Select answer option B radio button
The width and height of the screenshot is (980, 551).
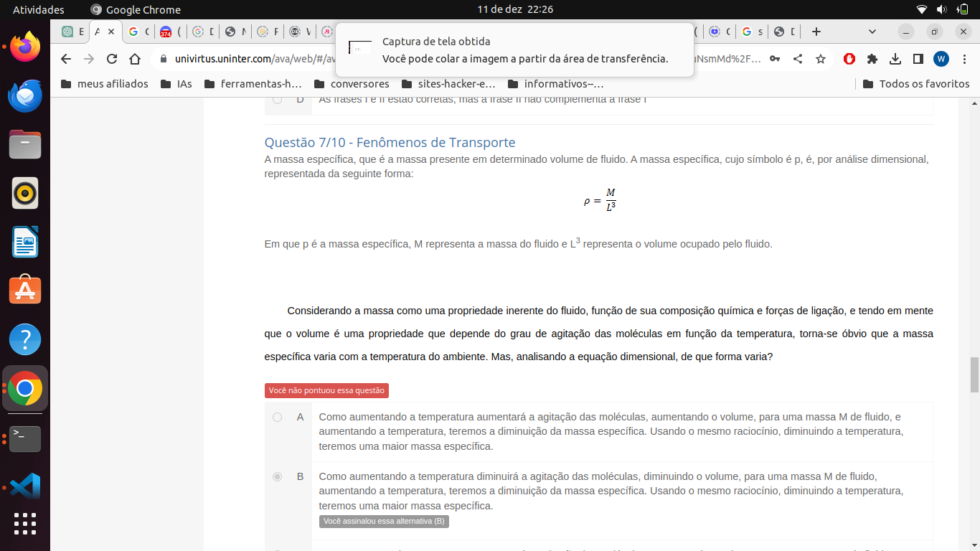[277, 476]
